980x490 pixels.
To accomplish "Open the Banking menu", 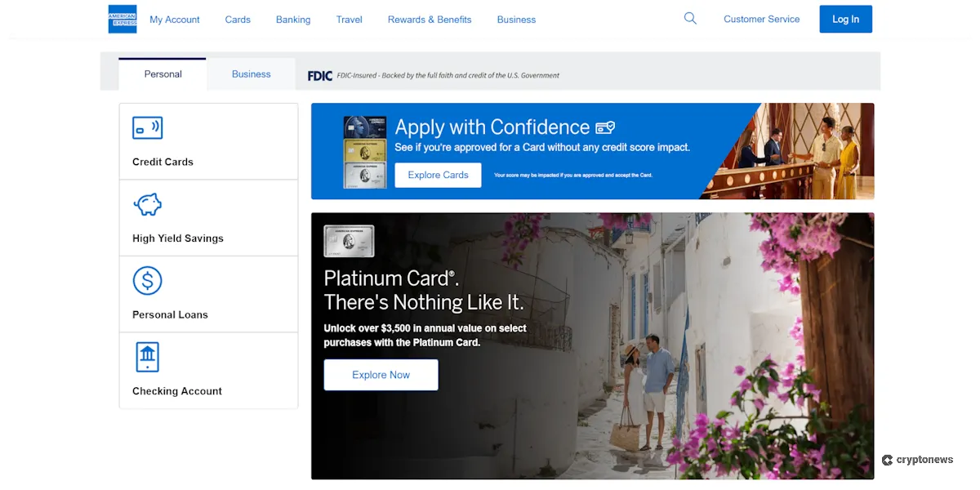I will pos(293,19).
